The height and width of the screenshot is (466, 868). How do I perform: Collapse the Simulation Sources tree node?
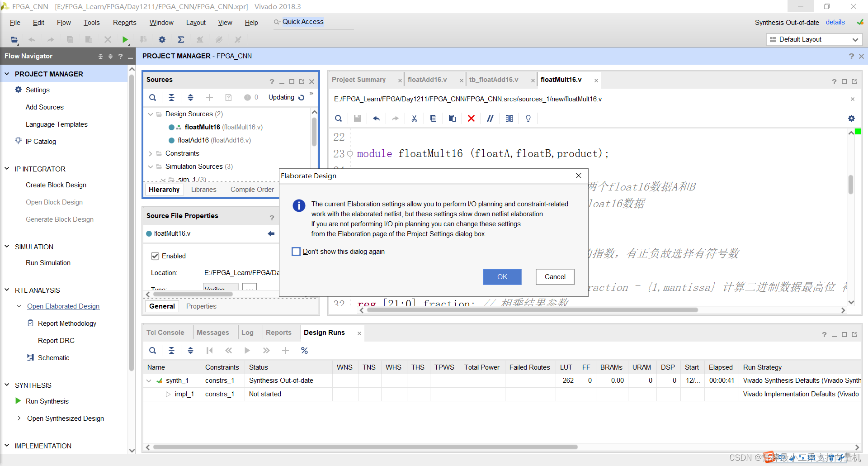(151, 166)
